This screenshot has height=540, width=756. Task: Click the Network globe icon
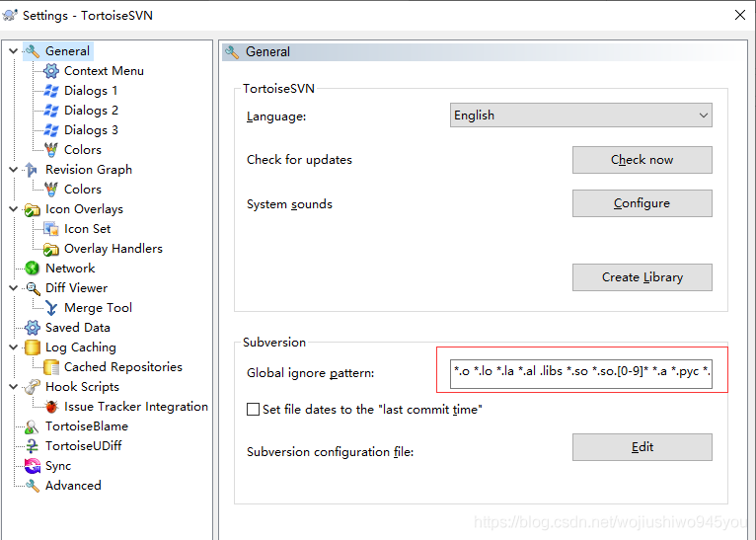(x=33, y=269)
